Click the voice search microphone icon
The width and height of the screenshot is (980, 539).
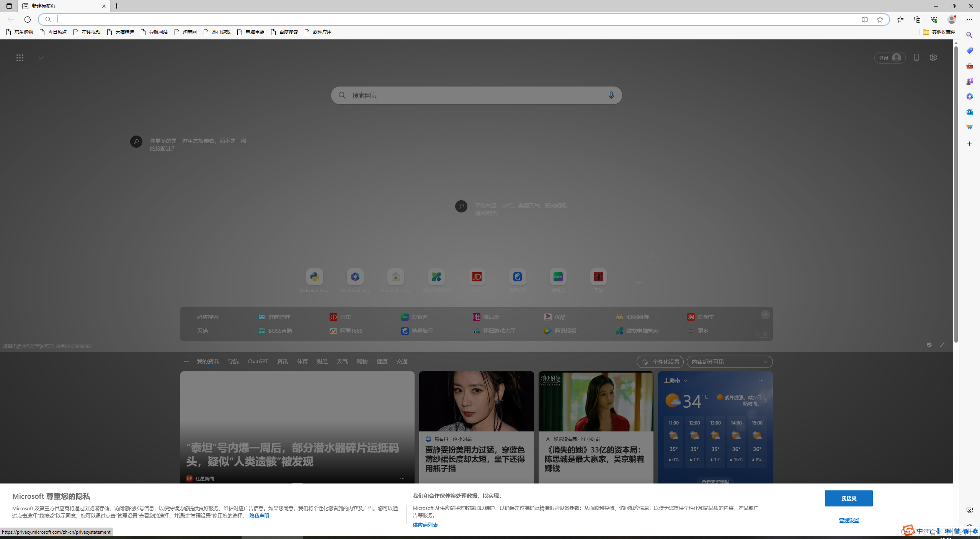611,95
